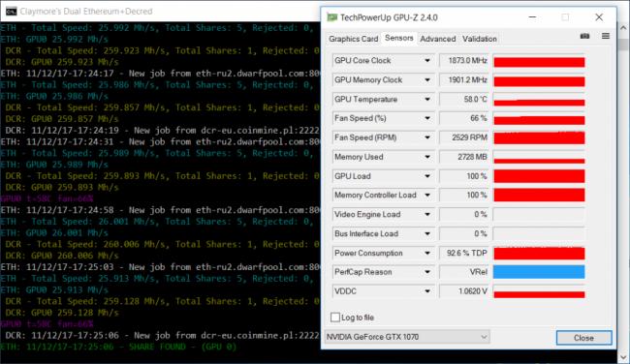The image size is (630, 364).
Task: Click the scroll up arrow on right scrollbar
Action: click(623, 28)
